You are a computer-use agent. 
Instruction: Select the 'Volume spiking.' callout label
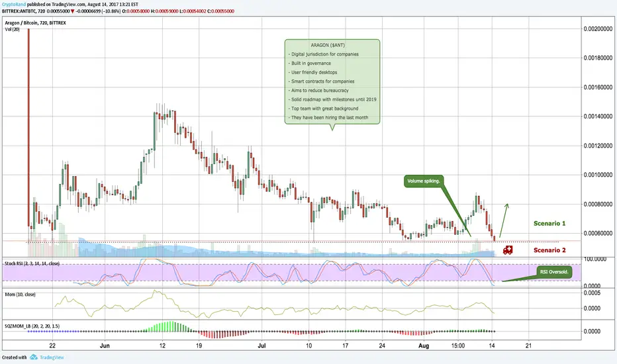424,181
